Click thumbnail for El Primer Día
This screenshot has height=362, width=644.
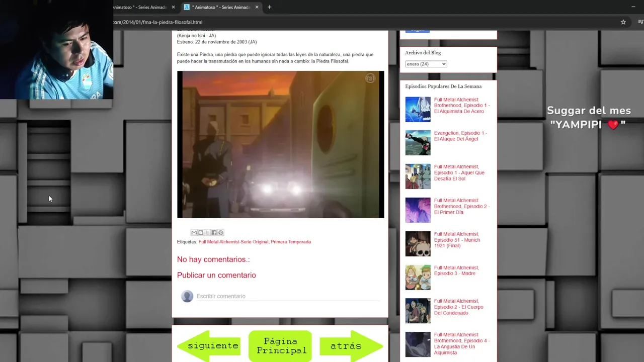pyautogui.click(x=418, y=210)
